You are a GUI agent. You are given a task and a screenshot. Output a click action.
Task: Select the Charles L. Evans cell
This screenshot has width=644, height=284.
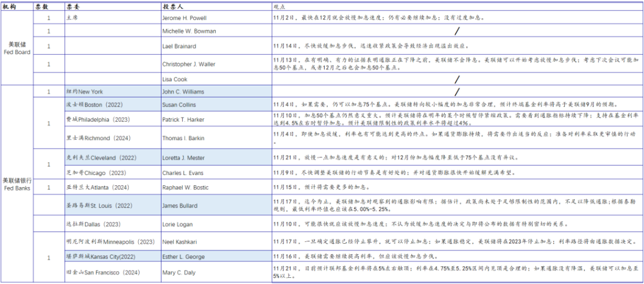click(216, 172)
